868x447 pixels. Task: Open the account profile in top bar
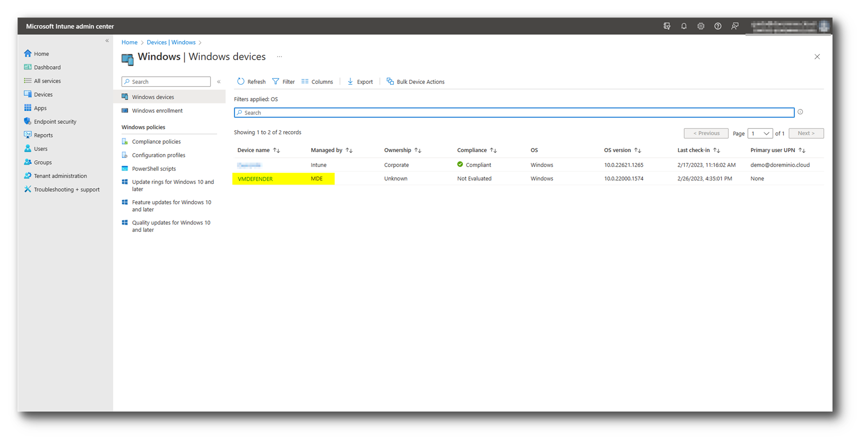(x=789, y=26)
